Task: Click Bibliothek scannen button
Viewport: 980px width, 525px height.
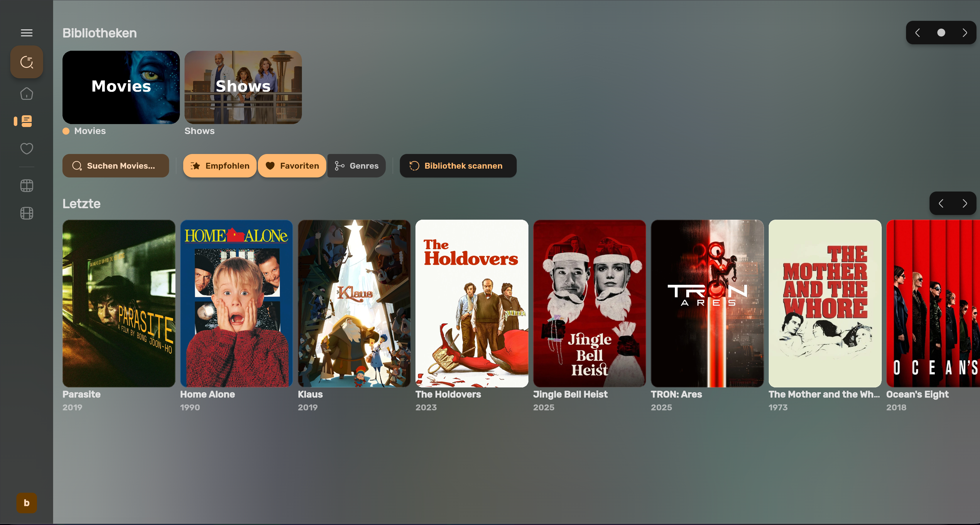Action: pyautogui.click(x=458, y=166)
